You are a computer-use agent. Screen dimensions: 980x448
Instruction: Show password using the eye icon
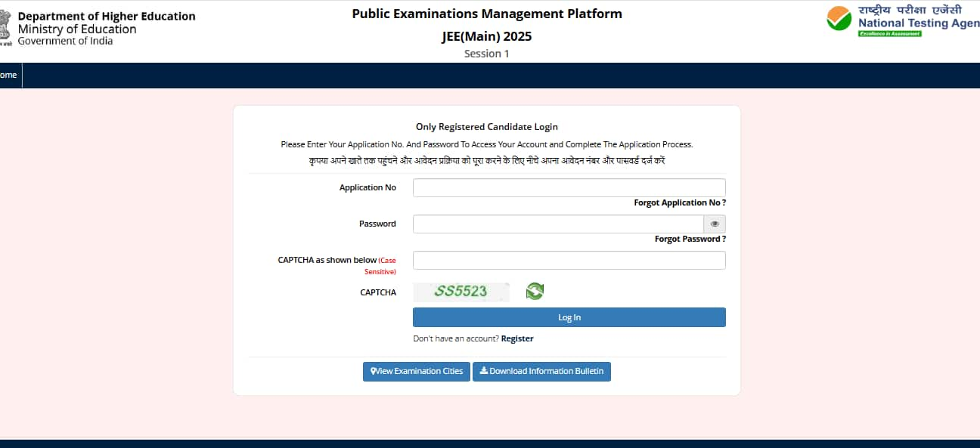tap(715, 224)
